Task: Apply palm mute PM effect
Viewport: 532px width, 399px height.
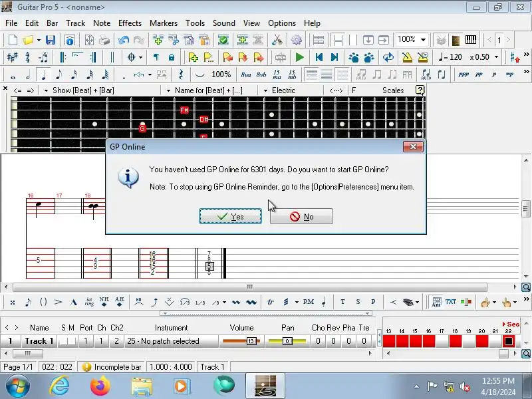Action: 308,302
